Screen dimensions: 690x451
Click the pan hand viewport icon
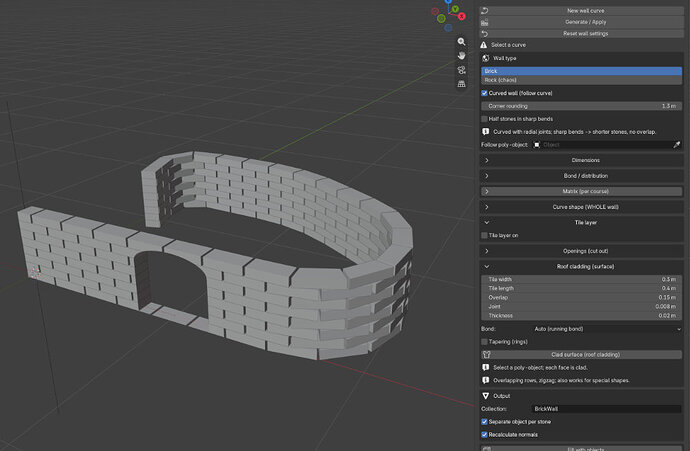pos(461,55)
